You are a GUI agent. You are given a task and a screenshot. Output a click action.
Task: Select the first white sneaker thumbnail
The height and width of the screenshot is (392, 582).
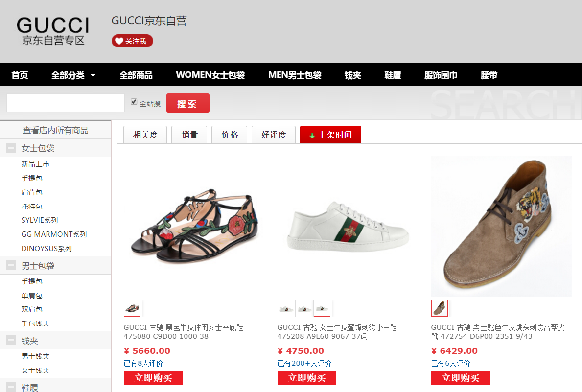coord(286,308)
